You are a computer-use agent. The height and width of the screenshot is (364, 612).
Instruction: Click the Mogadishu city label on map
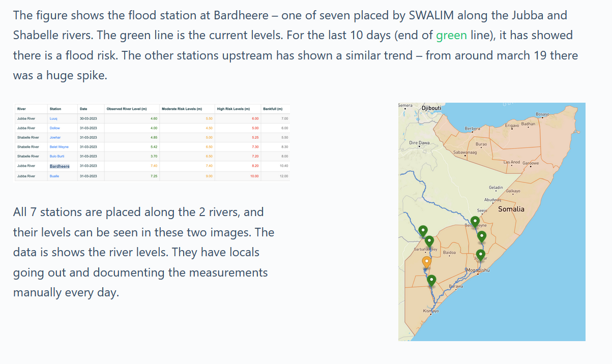(478, 270)
